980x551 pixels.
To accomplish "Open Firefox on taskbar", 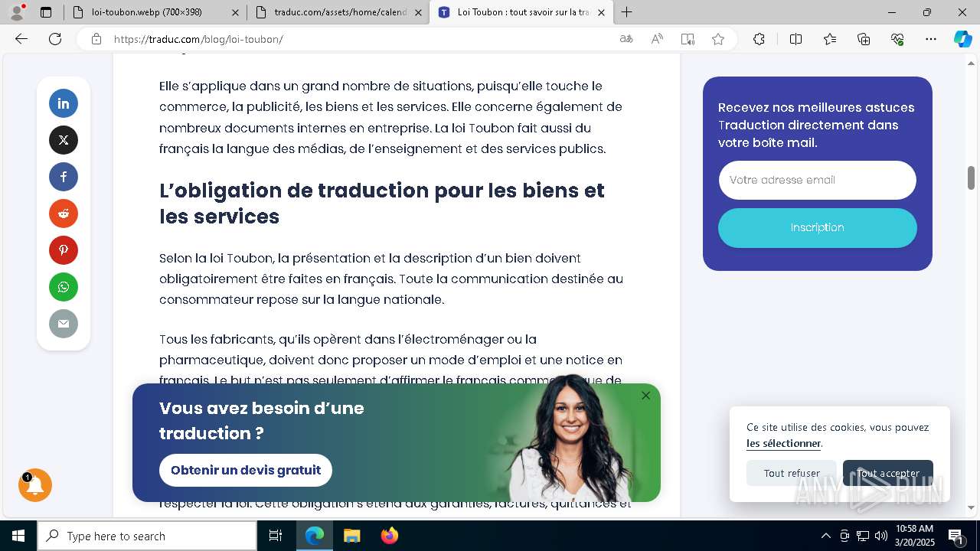I will coord(389,536).
